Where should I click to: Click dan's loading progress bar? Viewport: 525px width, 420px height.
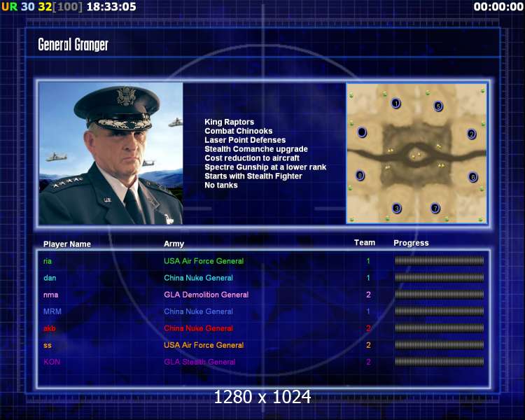tap(440, 278)
